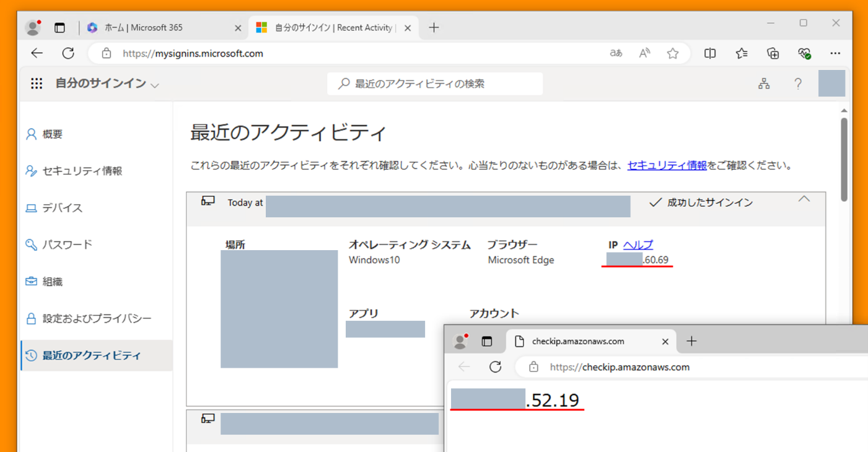Switch to the Microsoft 365 home tab
The image size is (868, 452).
click(164, 28)
